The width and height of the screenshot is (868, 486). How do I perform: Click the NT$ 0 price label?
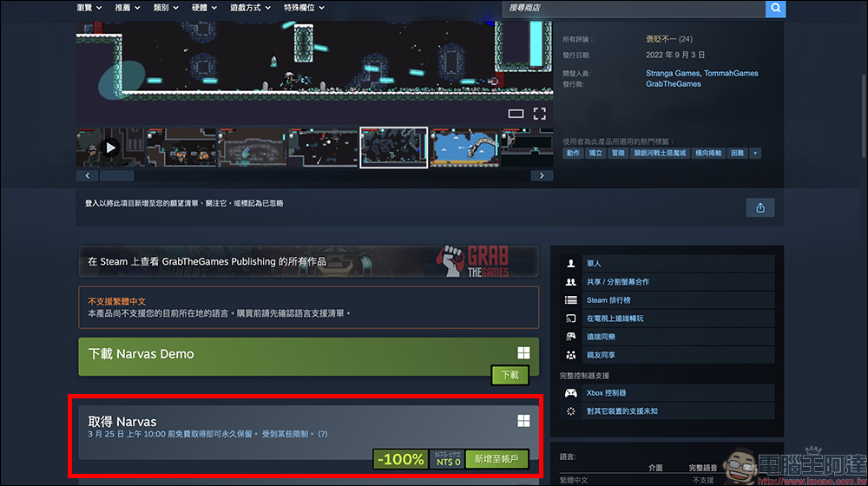tap(448, 462)
